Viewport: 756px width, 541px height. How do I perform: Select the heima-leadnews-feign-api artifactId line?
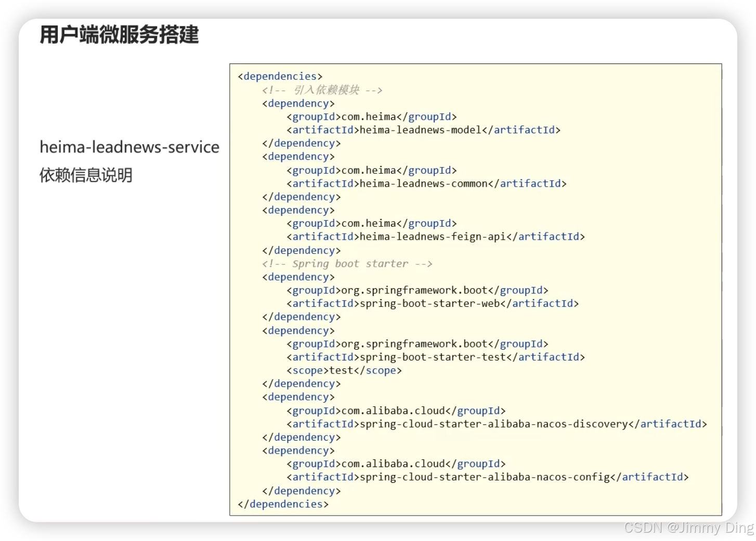[x=436, y=237]
